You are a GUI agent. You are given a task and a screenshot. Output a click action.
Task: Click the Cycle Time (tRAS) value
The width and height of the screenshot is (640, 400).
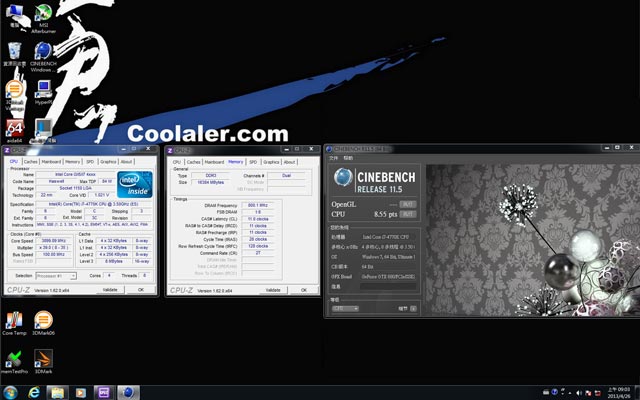258,239
